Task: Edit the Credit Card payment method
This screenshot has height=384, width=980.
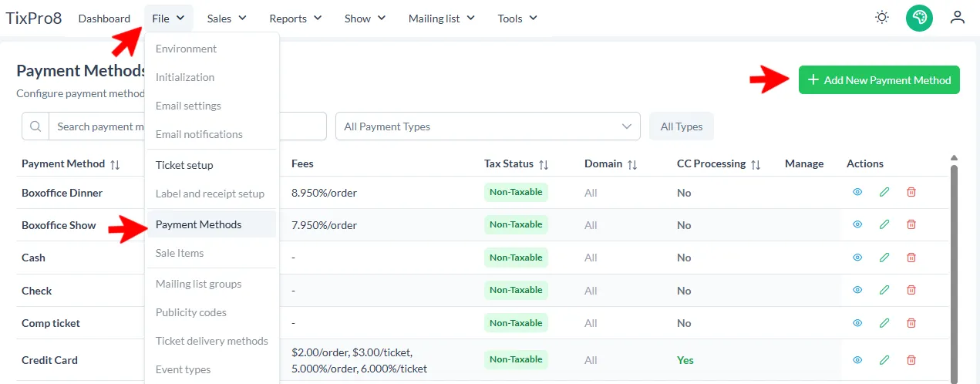Action: tap(884, 360)
